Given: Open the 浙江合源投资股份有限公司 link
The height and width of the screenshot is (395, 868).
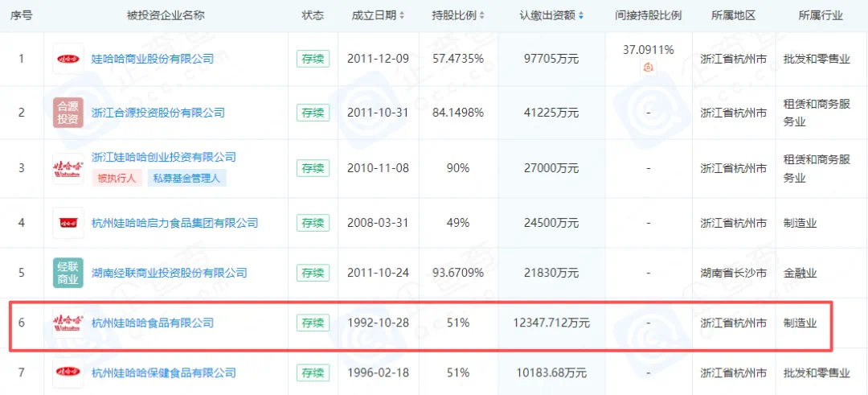Looking at the screenshot, I should click(158, 113).
